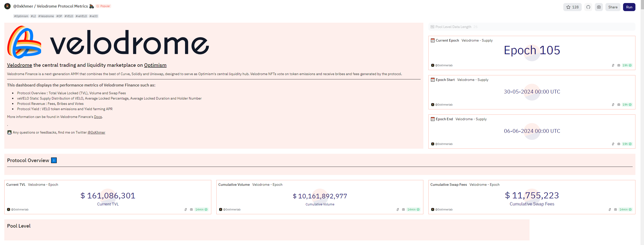Click the icon left of the camera in Cumulative Volume card
644x245 pixels.
coord(398,209)
